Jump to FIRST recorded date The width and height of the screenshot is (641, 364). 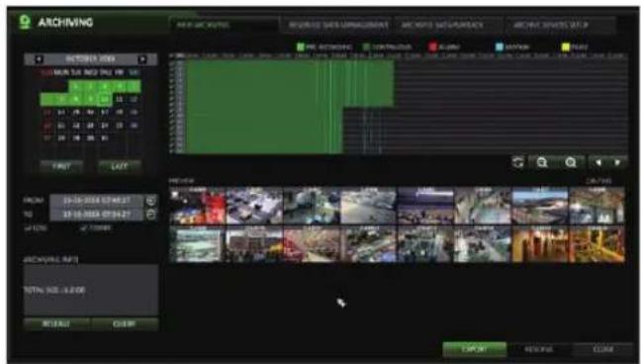(x=61, y=167)
